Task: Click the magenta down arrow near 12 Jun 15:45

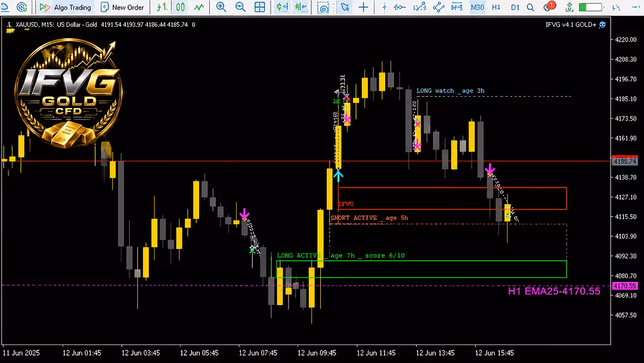Action: tap(490, 170)
